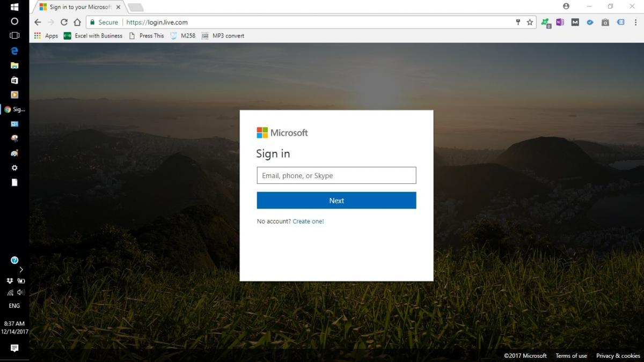Screen dimensions: 644x362
Task: Open the OneNote Clipper extension
Action: click(560, 22)
